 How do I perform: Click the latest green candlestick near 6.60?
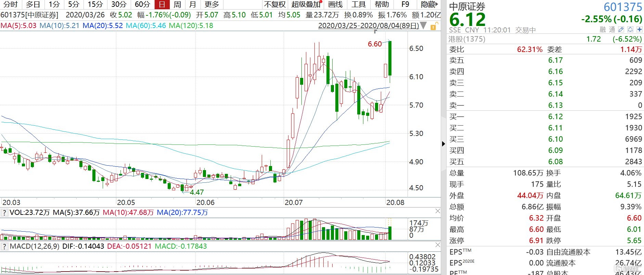(390, 58)
